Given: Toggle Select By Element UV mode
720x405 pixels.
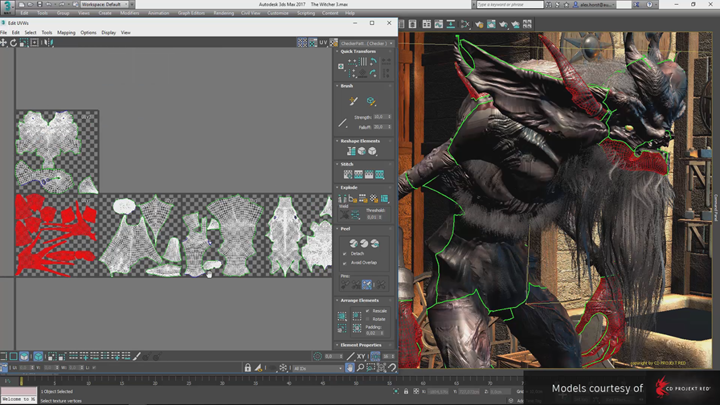Looking at the screenshot, I should (38, 356).
